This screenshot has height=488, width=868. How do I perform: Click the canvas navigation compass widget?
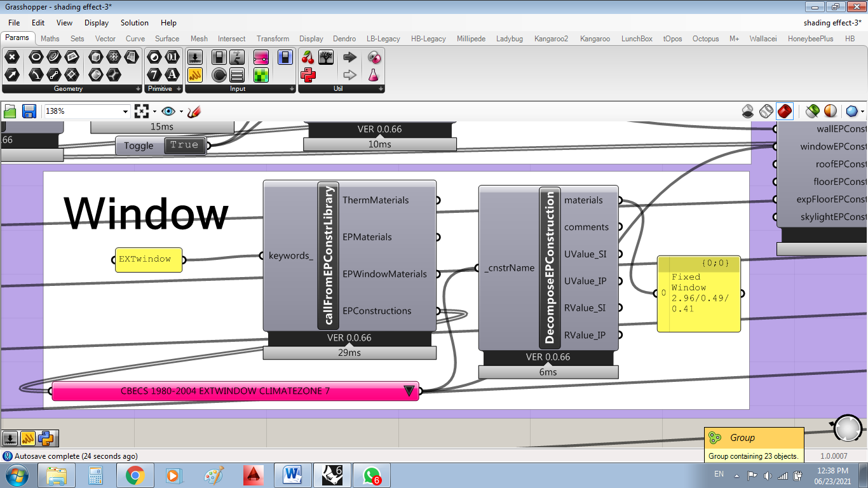[848, 429]
